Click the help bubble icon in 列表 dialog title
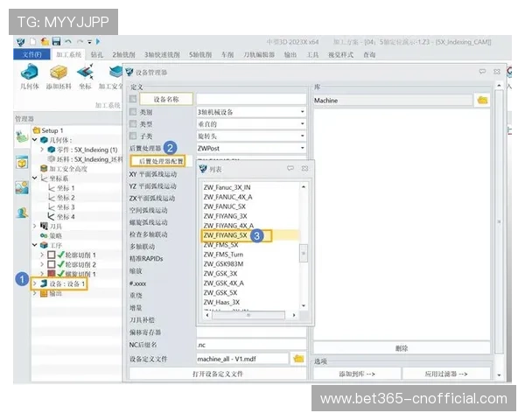This screenshot has width=525, height=420. tap(290, 169)
